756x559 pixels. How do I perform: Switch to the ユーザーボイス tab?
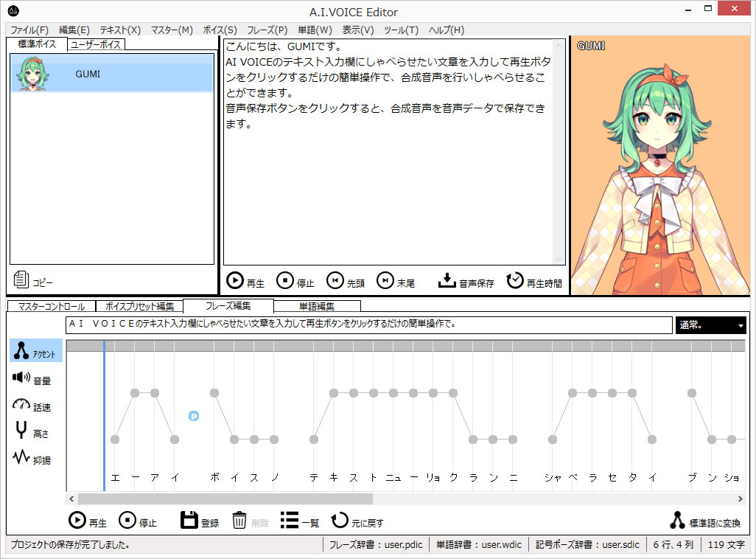point(96,44)
